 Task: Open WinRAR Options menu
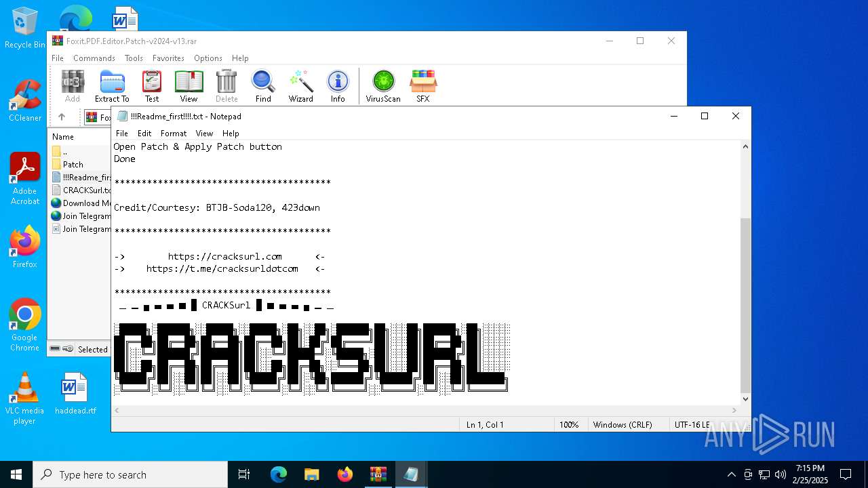pyautogui.click(x=208, y=58)
